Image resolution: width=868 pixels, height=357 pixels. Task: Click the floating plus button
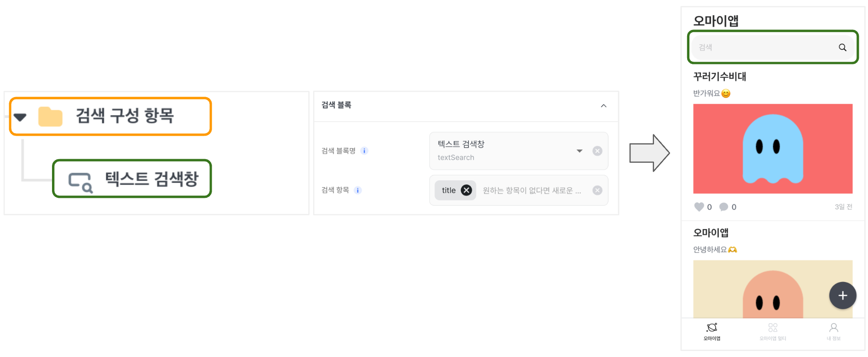pos(842,295)
